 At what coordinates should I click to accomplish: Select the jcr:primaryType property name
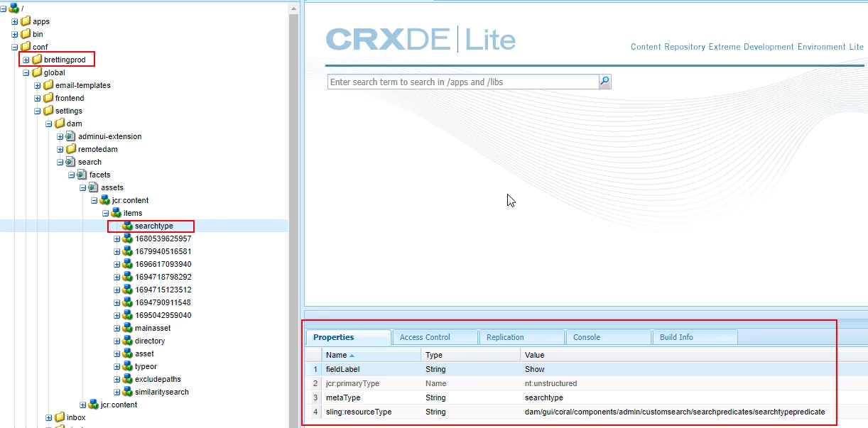(352, 383)
